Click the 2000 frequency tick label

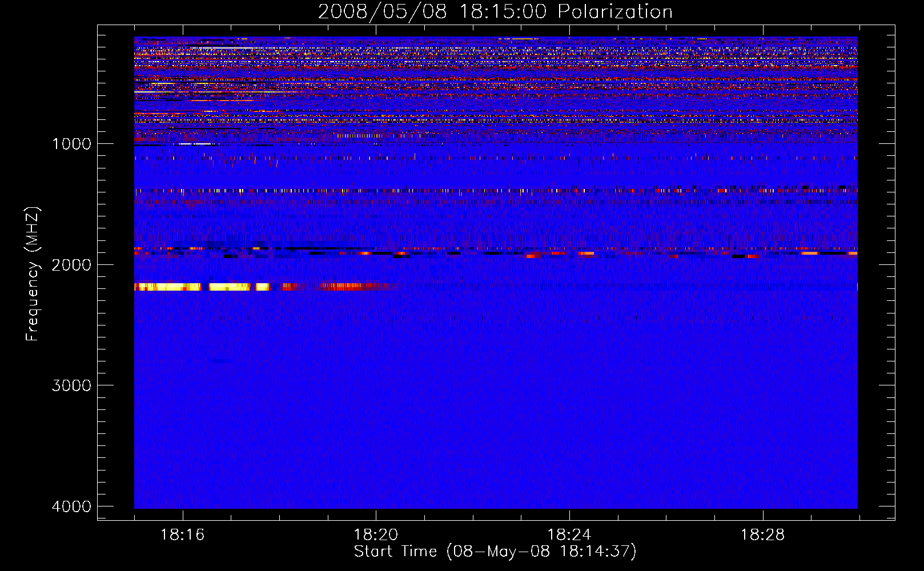(71, 265)
